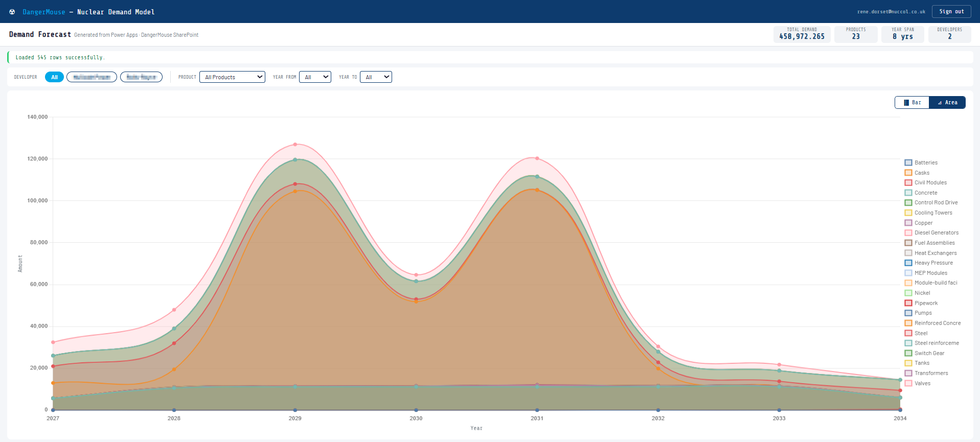The height and width of the screenshot is (442, 980).
Task: Open the All Products dropdown
Action: pyautogui.click(x=232, y=77)
